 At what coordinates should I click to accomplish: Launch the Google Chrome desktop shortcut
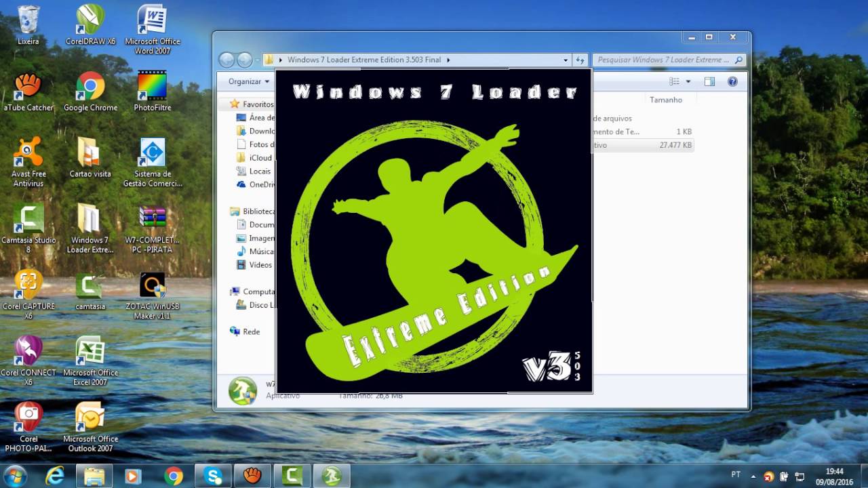[x=90, y=91]
